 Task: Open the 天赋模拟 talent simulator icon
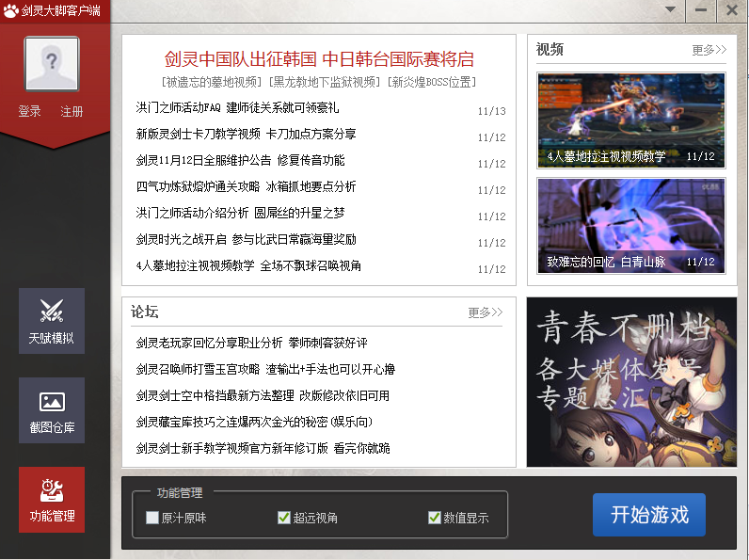tap(52, 320)
